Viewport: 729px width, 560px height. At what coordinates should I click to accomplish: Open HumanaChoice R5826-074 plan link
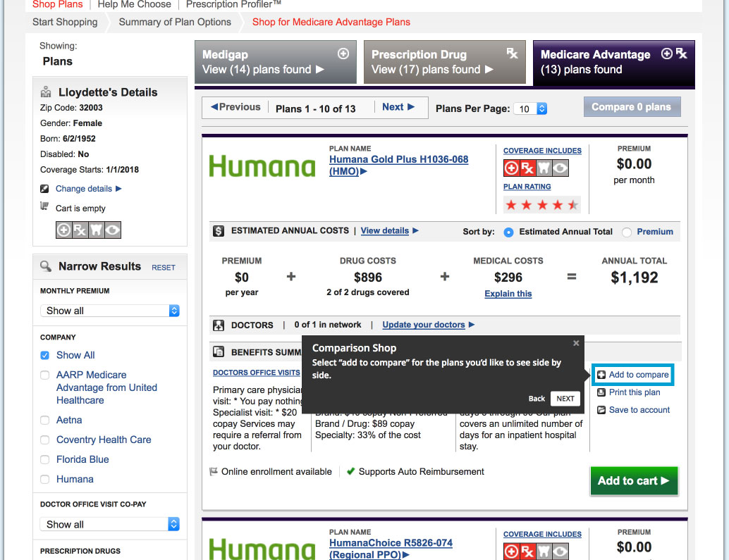[x=391, y=549]
